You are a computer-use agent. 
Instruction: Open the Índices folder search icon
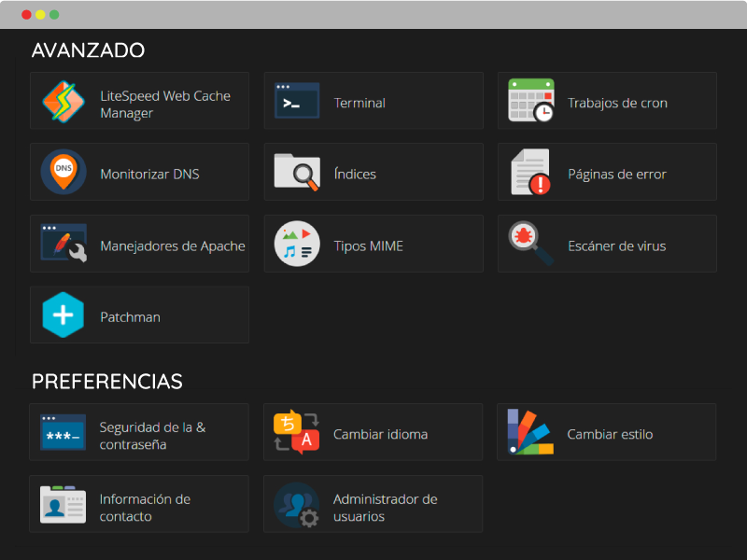(x=297, y=172)
